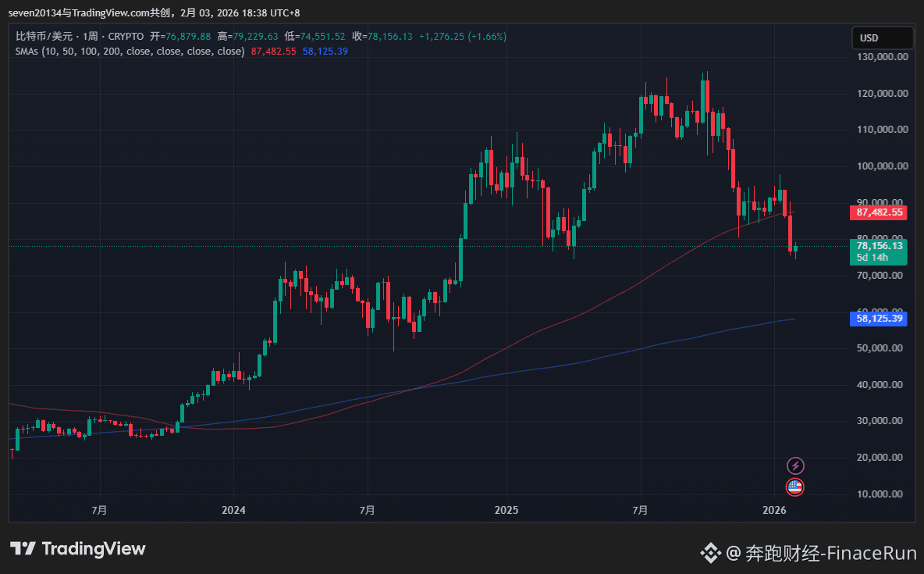This screenshot has height=574, width=924.
Task: Select the blue 58,125.39 price axis label
Action: [x=879, y=319]
